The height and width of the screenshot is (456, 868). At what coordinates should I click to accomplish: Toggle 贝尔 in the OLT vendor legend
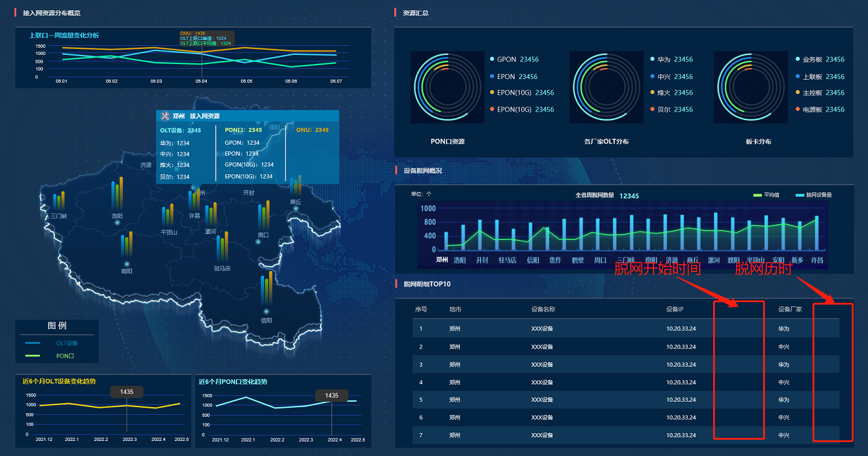[x=671, y=109]
